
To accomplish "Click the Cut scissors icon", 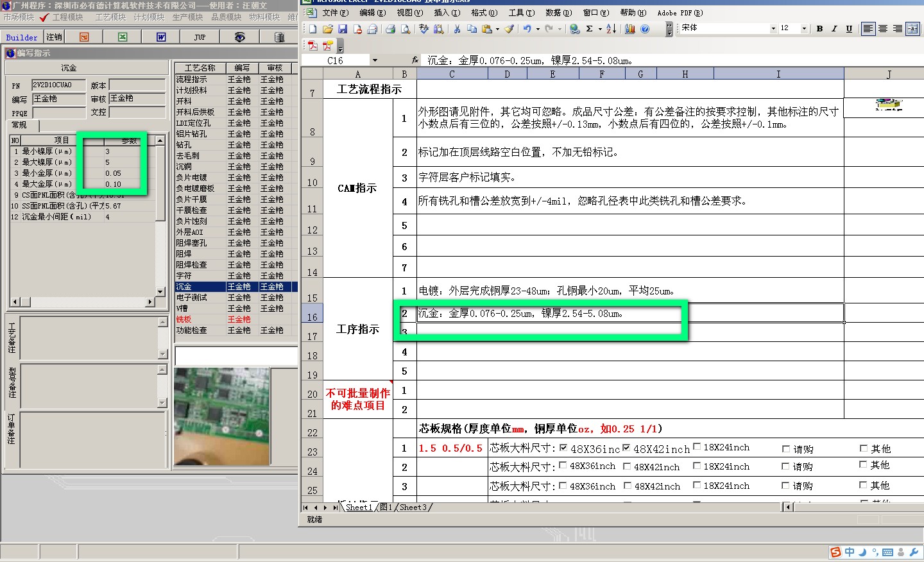I will tap(457, 29).
